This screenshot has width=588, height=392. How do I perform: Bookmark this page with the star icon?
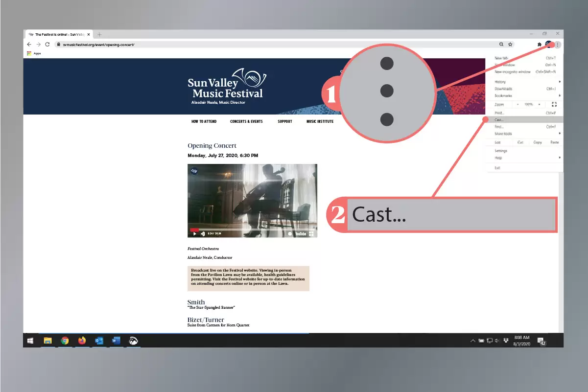pos(510,44)
